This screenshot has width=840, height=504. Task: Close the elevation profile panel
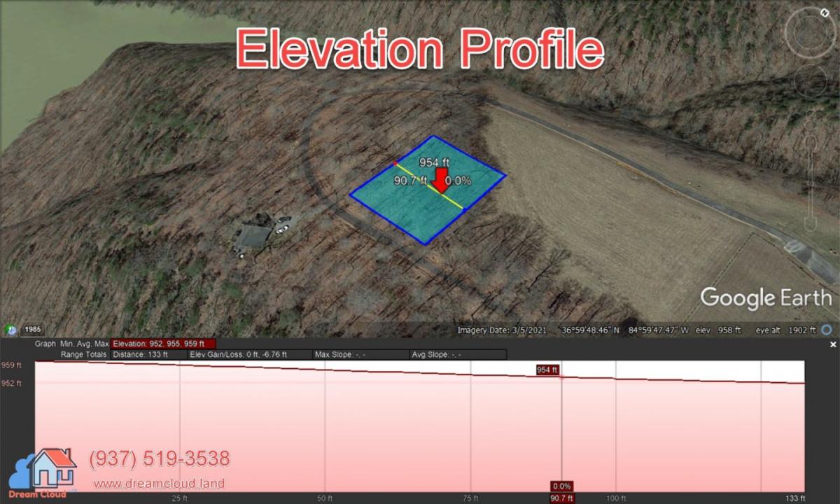coord(833,344)
